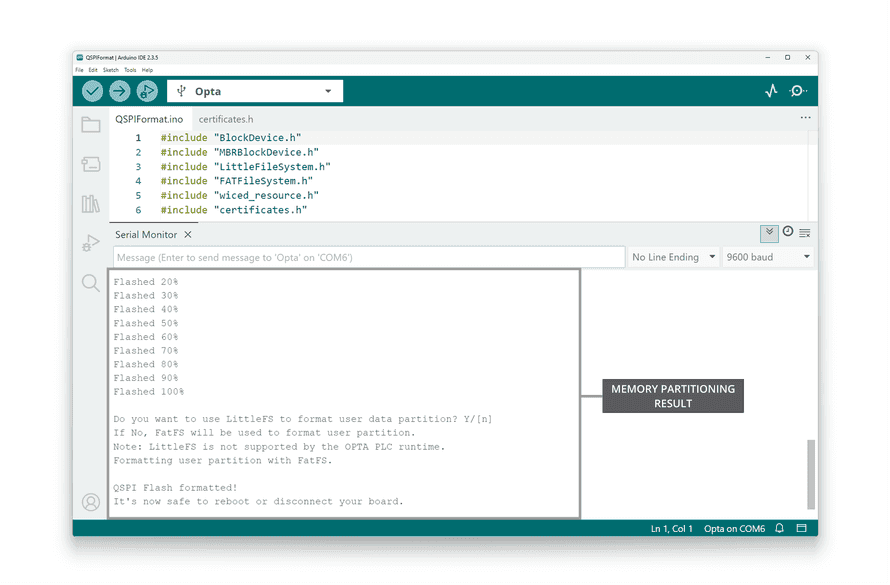Image resolution: width=890 pixels, height=585 pixels.
Task: Toggle timestamps in Serial Monitor
Action: [787, 231]
